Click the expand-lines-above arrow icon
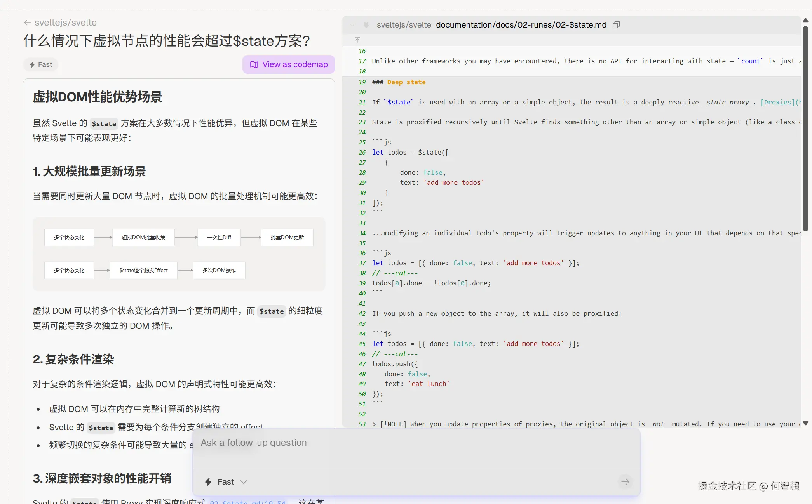The height and width of the screenshot is (504, 812). click(357, 40)
